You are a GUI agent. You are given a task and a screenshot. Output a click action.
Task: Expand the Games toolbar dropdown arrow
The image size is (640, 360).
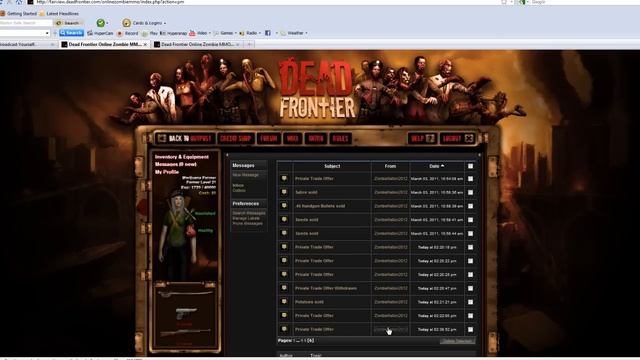point(236,33)
